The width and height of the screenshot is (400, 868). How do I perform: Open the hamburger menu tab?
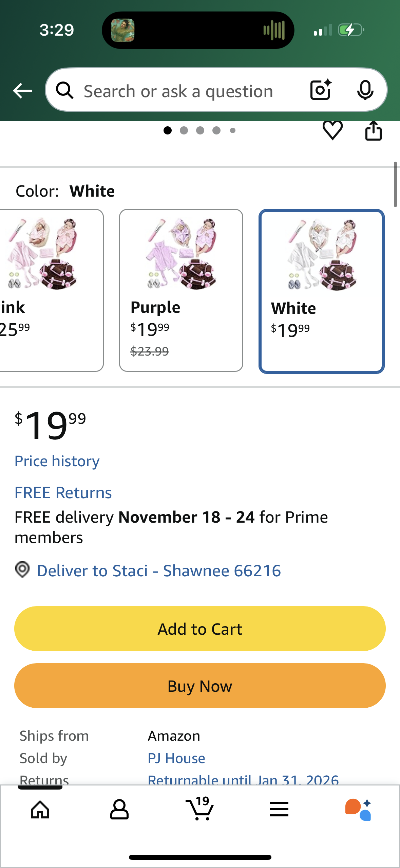tap(279, 810)
